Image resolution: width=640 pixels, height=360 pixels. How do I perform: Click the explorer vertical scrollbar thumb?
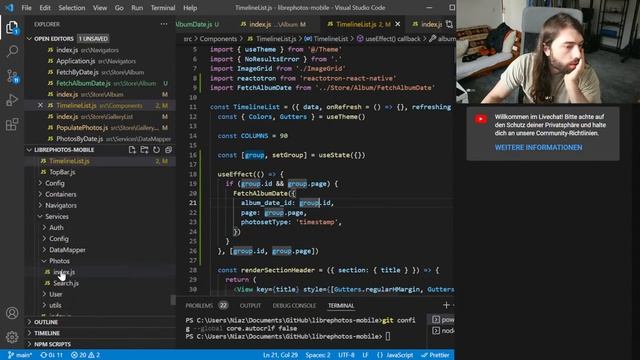(x=173, y=299)
